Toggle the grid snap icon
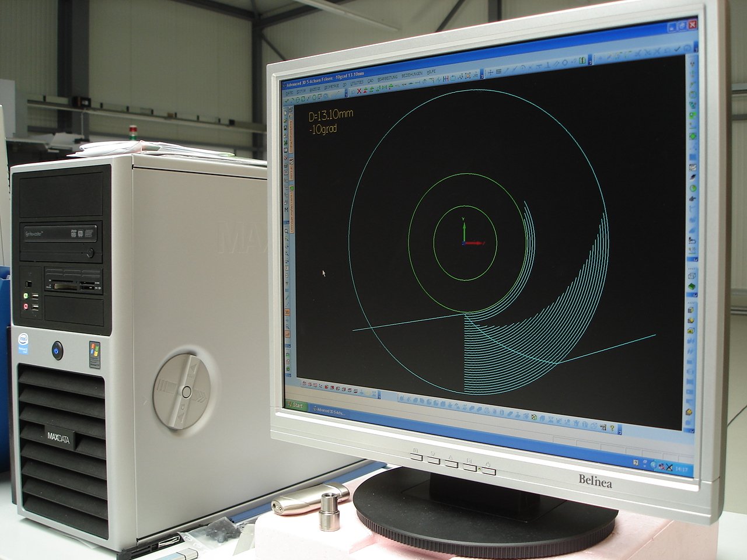This screenshot has width=747, height=560. tap(498, 71)
